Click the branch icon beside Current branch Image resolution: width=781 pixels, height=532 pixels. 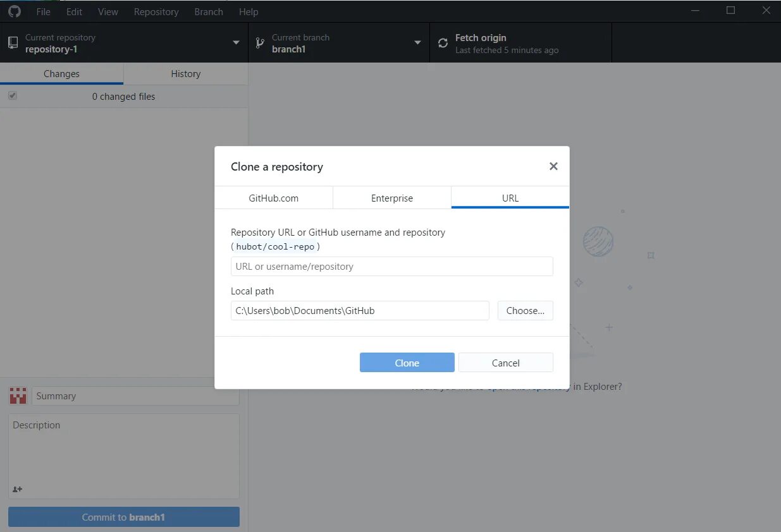(x=259, y=43)
